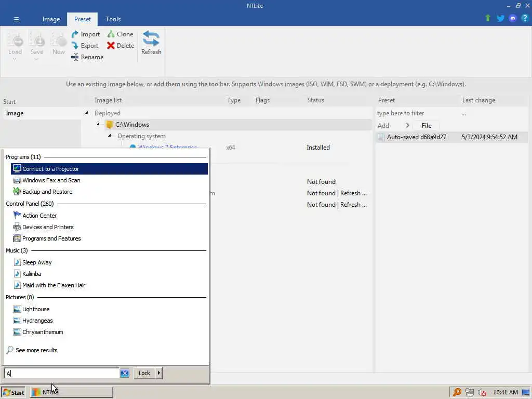This screenshot has height=399, width=532.
Task: Switch to the Preset ribbon tab
Action: click(83, 19)
